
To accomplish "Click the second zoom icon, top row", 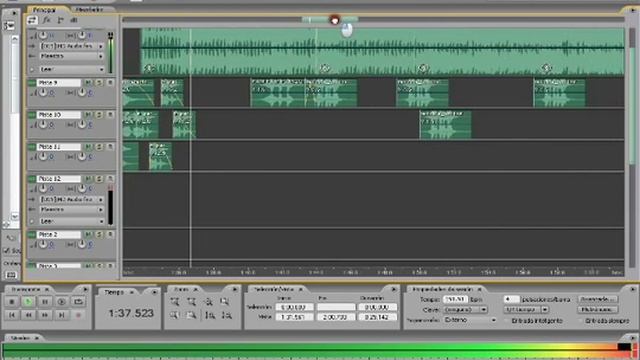I will tap(191, 302).
